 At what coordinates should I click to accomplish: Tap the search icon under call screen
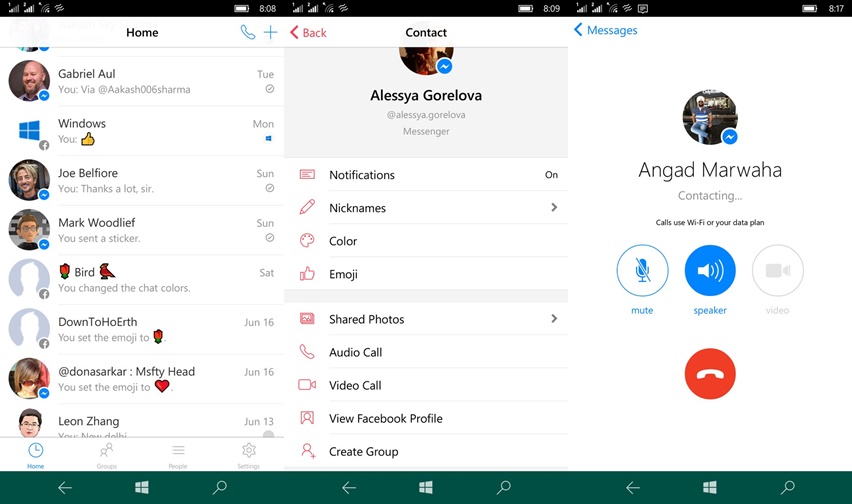787,487
